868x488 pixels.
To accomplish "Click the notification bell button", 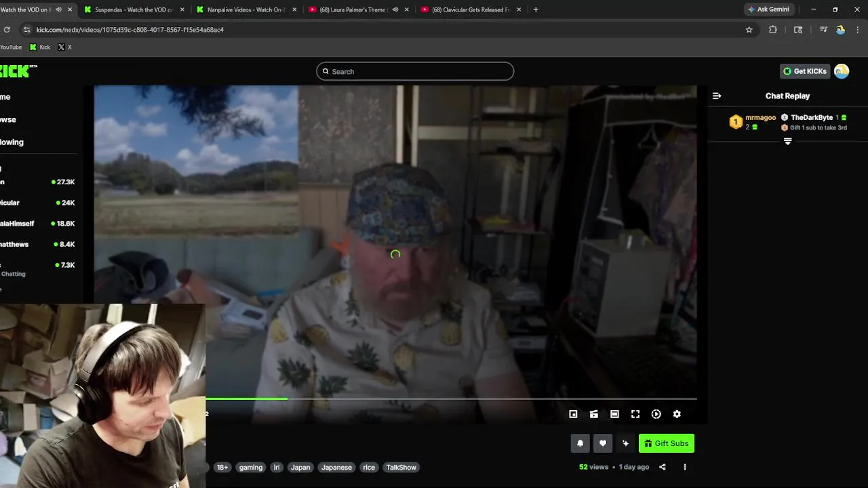I will (x=580, y=443).
